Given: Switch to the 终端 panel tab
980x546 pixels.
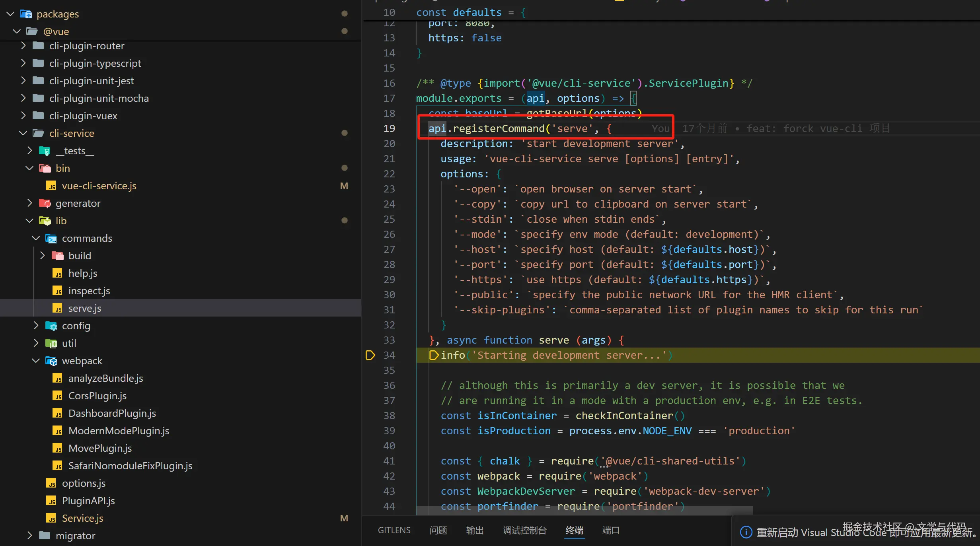Looking at the screenshot, I should [x=574, y=530].
